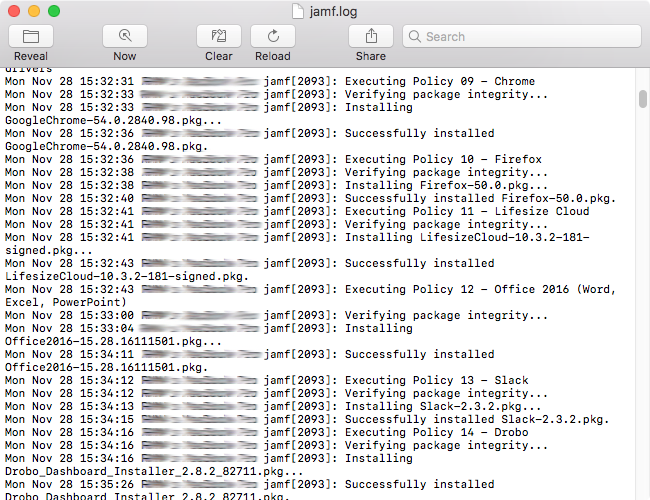The image size is (650, 500).
Task: Click 'Excel, PowerPoint)' wrapped line
Action: click(x=65, y=302)
